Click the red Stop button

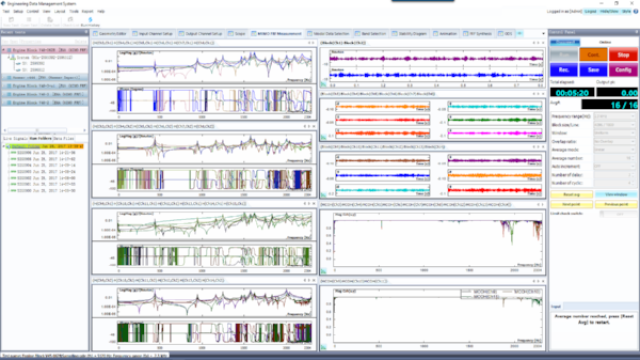click(623, 55)
